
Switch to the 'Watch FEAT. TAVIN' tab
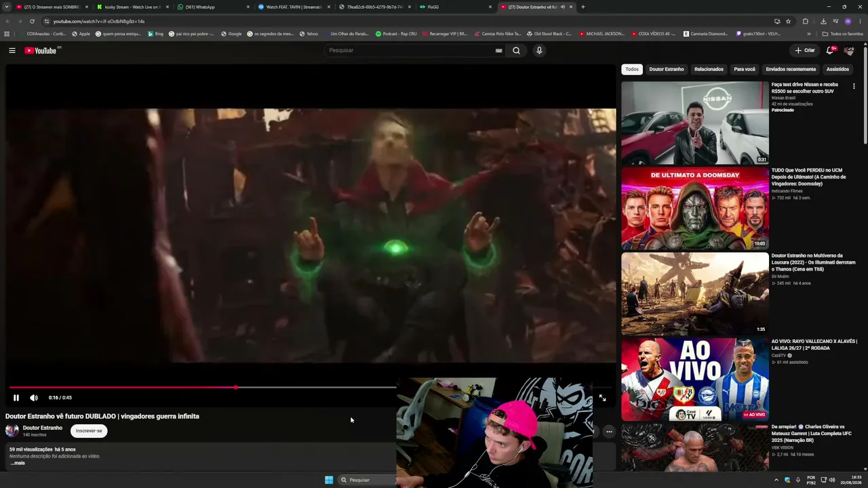pyautogui.click(x=292, y=7)
